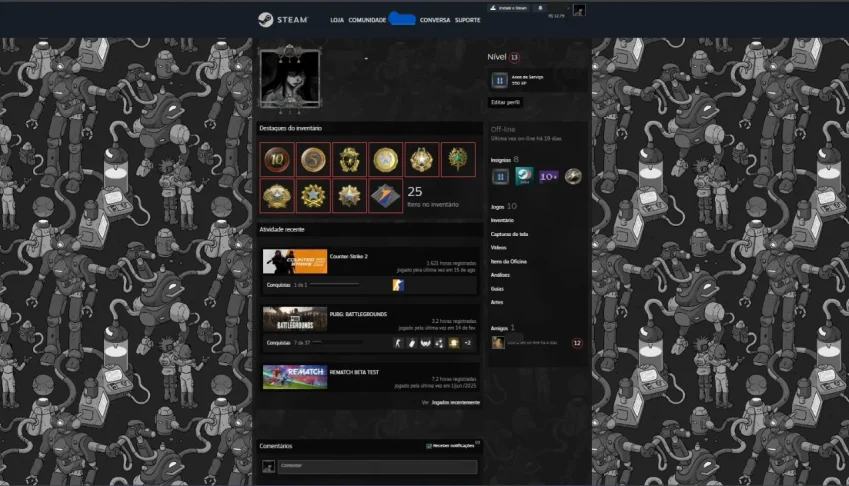Select the blue diamond inventory item
Screen dimensions: 849x486
[x=386, y=195]
